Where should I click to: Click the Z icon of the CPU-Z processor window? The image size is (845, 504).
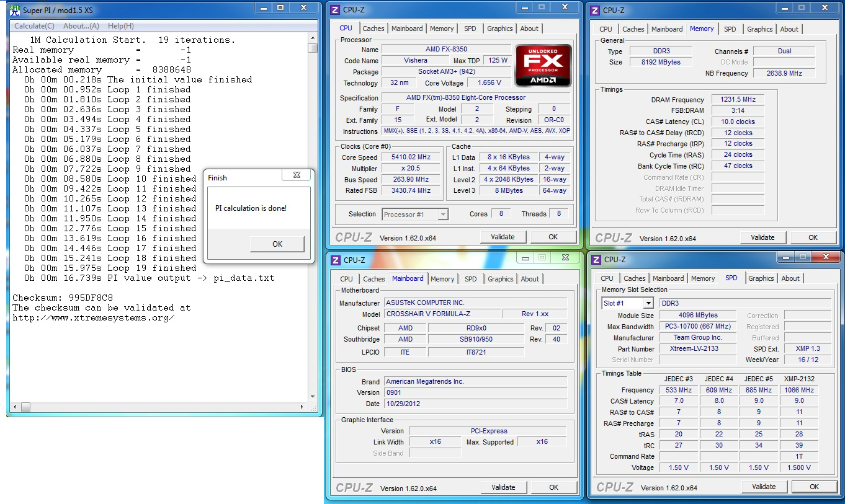click(x=336, y=10)
